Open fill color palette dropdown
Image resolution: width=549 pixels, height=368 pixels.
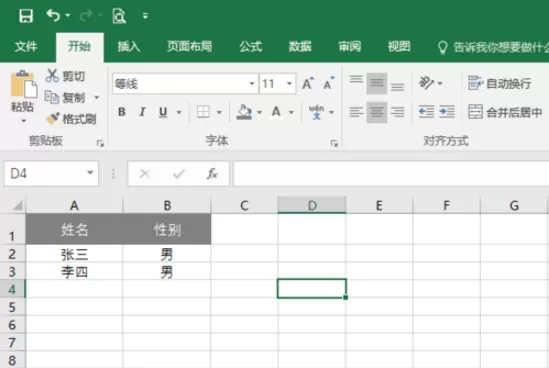click(x=259, y=112)
